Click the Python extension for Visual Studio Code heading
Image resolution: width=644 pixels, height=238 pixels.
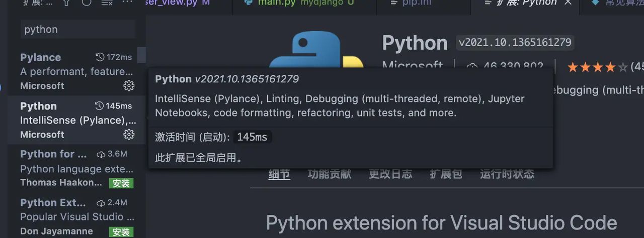point(441,222)
